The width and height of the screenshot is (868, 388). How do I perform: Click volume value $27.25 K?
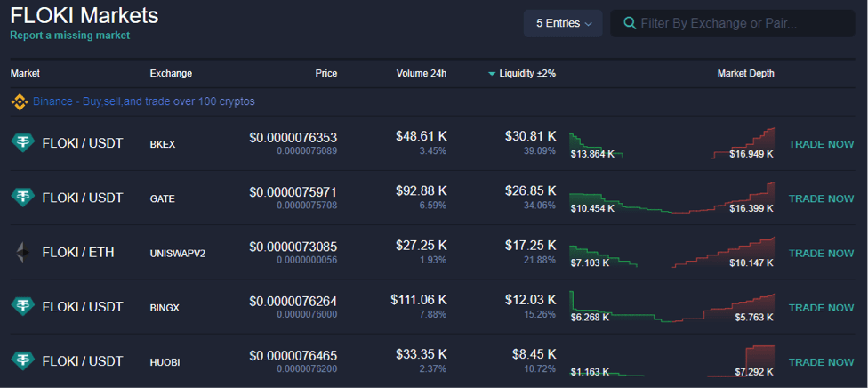point(422,245)
